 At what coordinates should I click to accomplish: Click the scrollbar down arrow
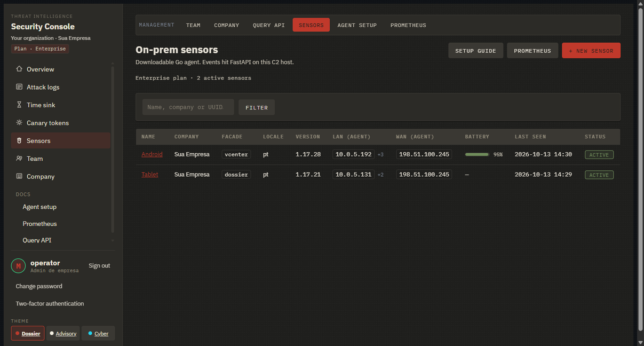(x=641, y=342)
